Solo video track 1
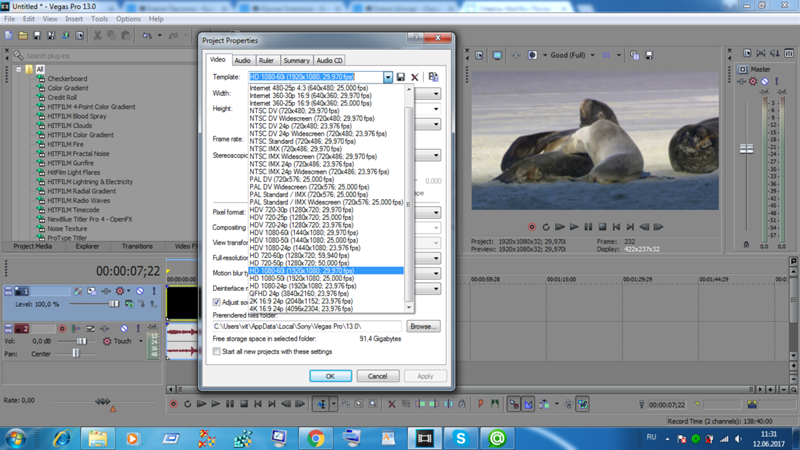Viewport: 800px width, 450px height. click(x=154, y=291)
